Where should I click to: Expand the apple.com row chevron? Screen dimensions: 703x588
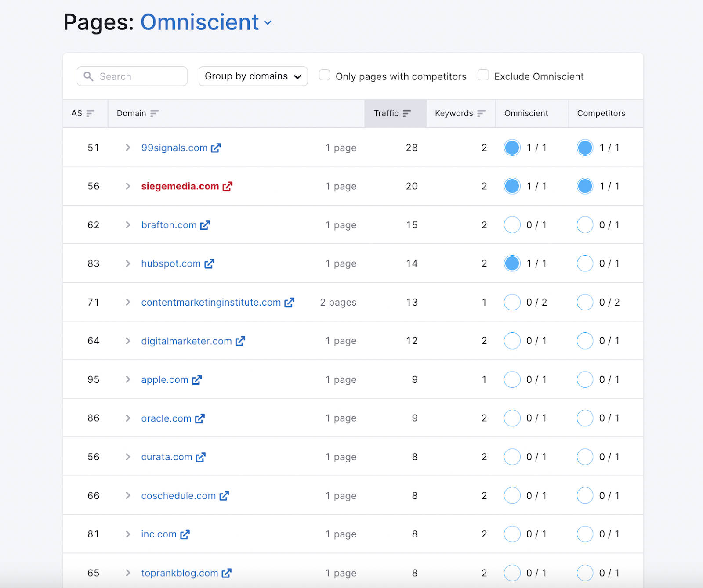click(x=128, y=379)
